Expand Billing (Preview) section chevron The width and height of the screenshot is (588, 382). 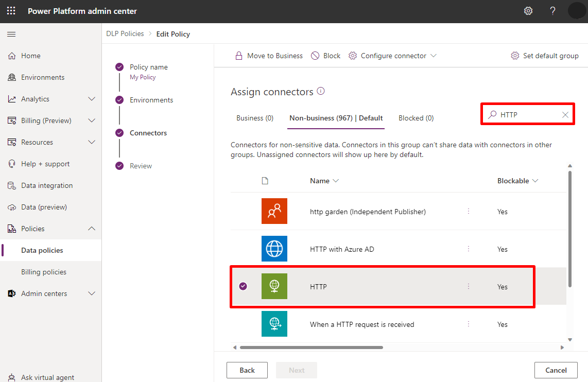[x=92, y=120]
